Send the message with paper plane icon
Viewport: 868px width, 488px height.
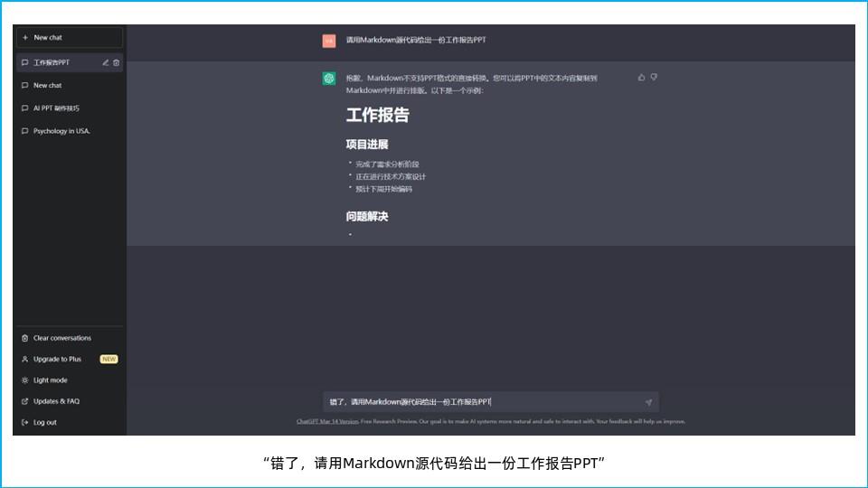click(x=648, y=402)
